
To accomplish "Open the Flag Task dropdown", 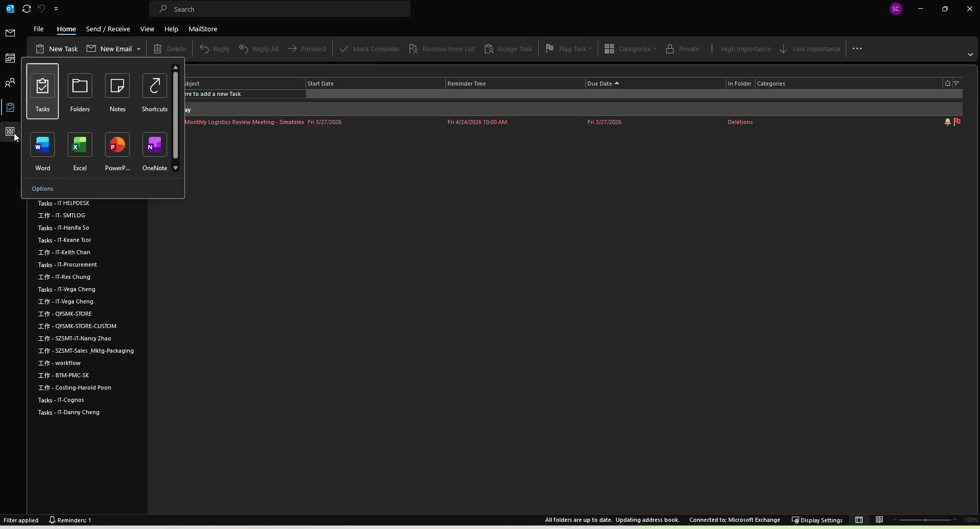I will tap(568, 49).
